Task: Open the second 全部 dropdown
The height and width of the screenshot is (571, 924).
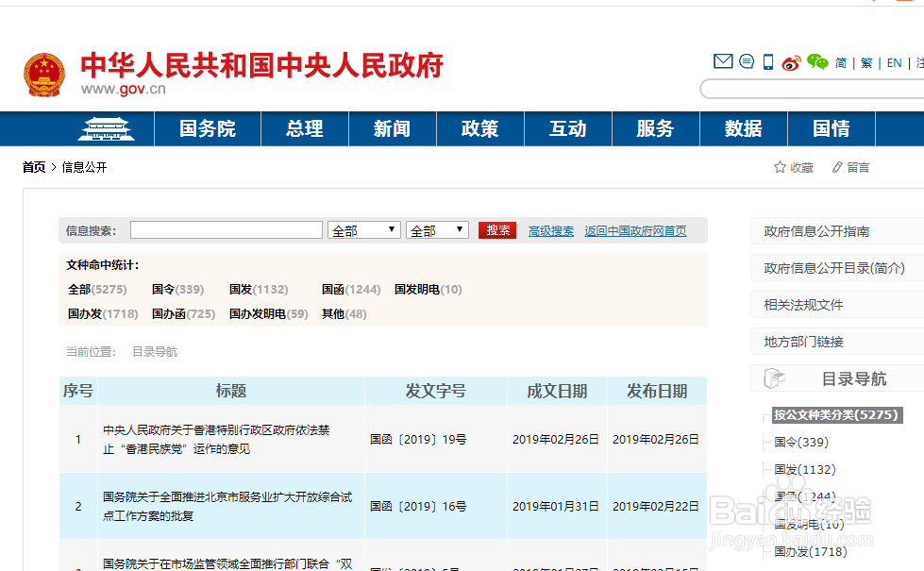Action: pos(437,229)
